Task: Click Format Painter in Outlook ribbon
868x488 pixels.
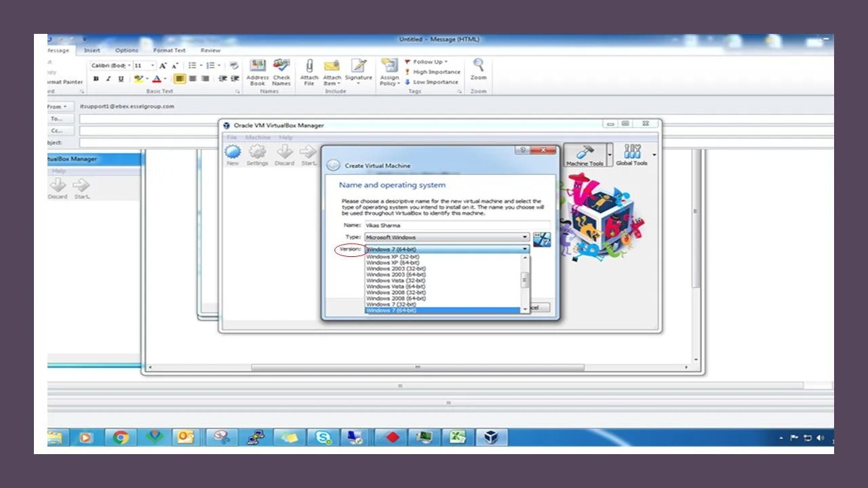Action: 65,82
